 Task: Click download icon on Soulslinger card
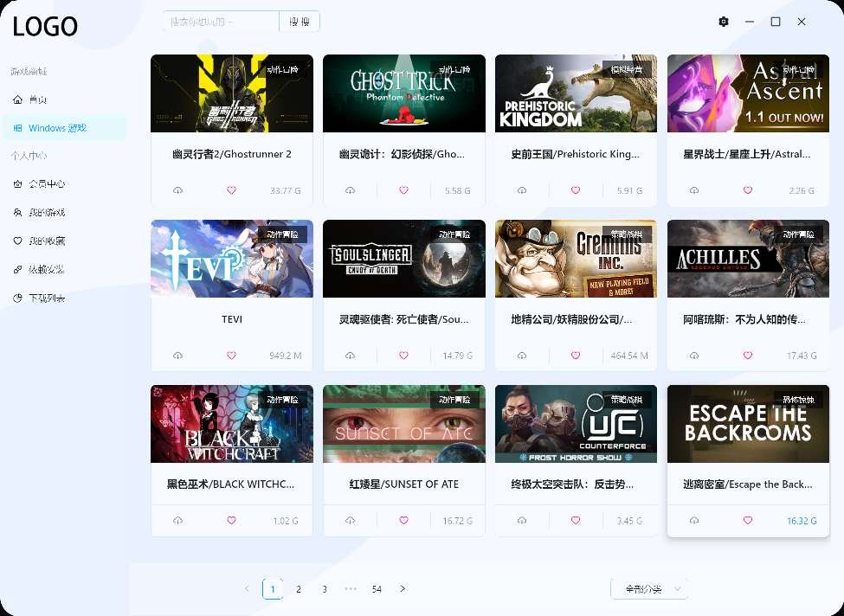pos(350,356)
